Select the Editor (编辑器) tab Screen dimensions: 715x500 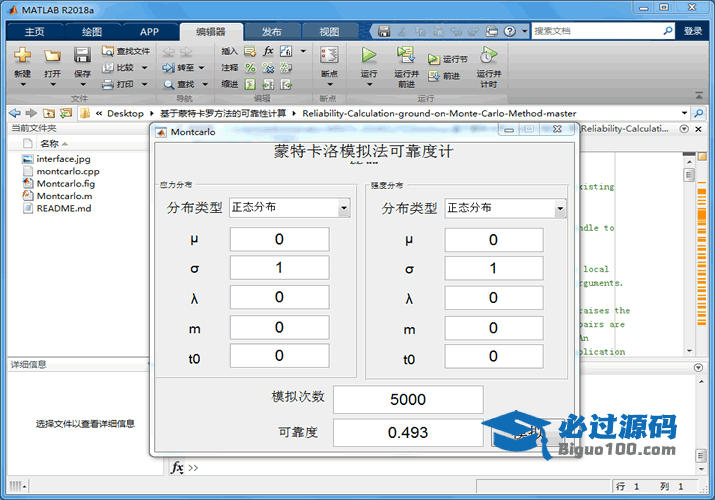[x=211, y=31]
